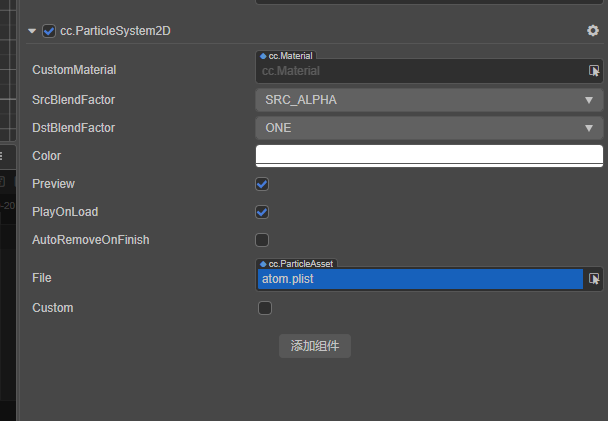The height and width of the screenshot is (421, 608).
Task: Disable the cc.ParticleSystem2D component checkbox
Action: [49, 31]
